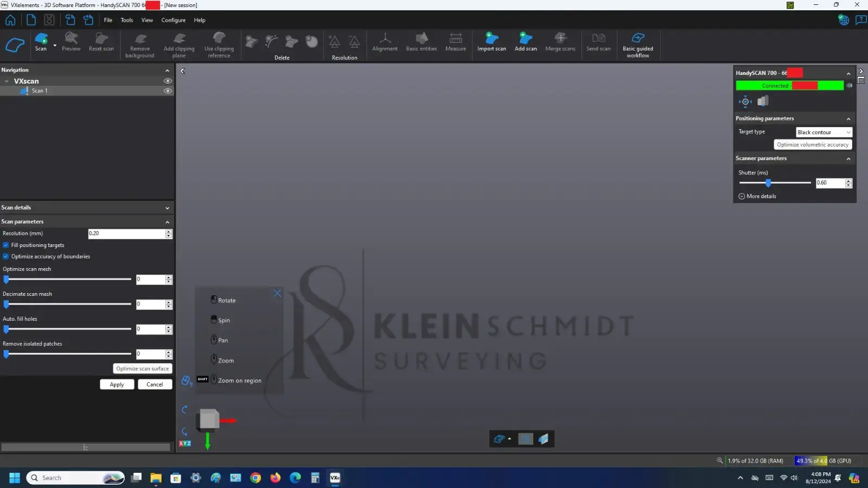This screenshot has width=868, height=488.
Task: Open the Tools menu
Action: point(126,20)
